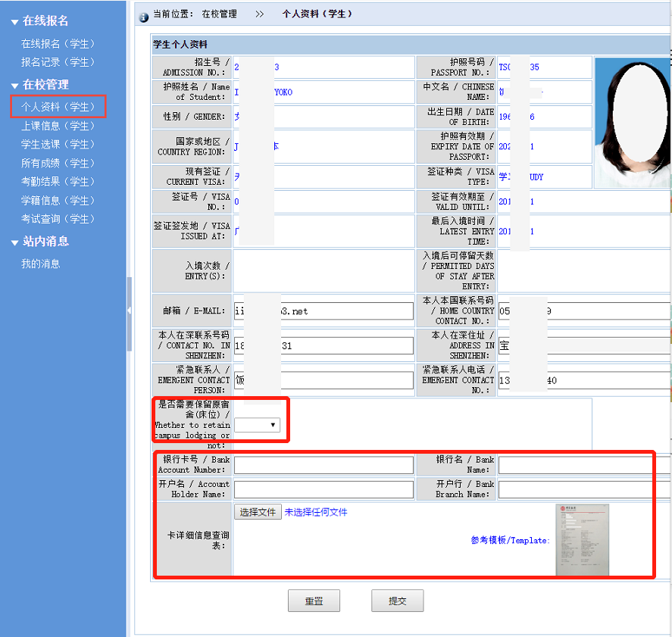Go to 上课信息（学生） page
Viewport: 672px width, 637px height.
pyautogui.click(x=58, y=126)
